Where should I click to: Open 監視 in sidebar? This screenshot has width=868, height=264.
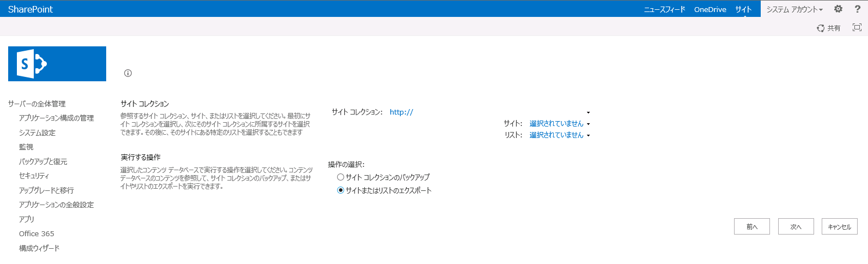pos(26,147)
